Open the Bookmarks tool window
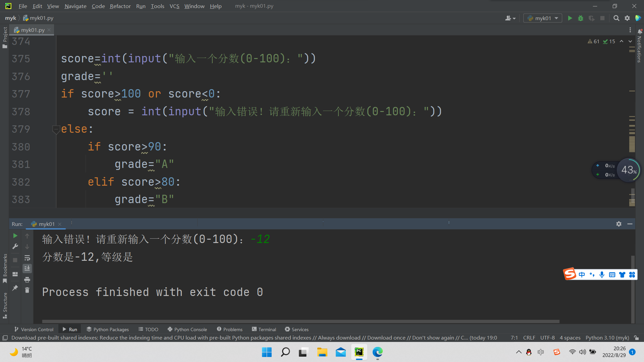Screen dimensions: 644x362 pos(5,268)
